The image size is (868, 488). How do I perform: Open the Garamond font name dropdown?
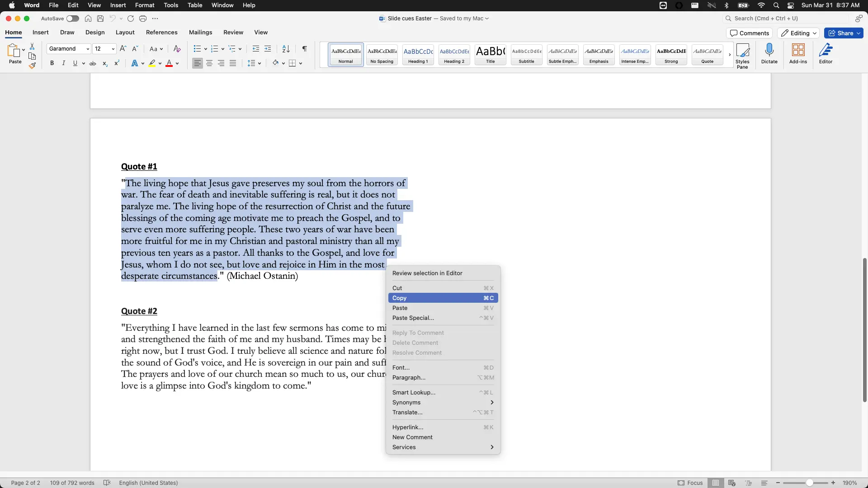pyautogui.click(x=87, y=49)
